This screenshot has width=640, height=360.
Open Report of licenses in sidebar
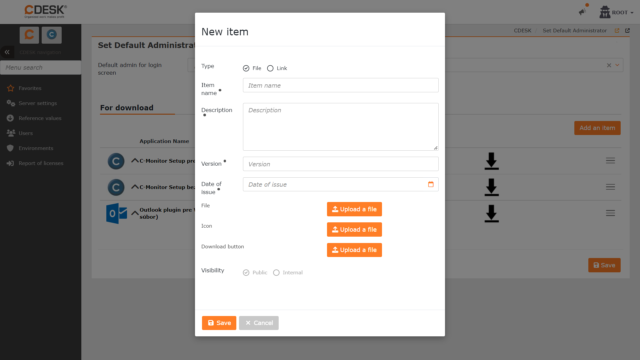coord(41,163)
